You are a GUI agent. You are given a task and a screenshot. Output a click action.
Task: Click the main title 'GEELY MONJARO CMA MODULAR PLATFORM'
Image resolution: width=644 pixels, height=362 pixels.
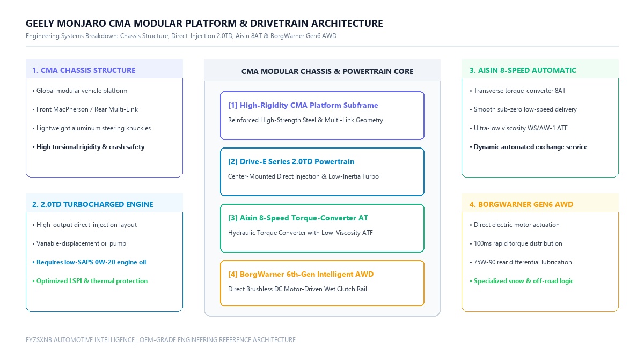tap(204, 24)
